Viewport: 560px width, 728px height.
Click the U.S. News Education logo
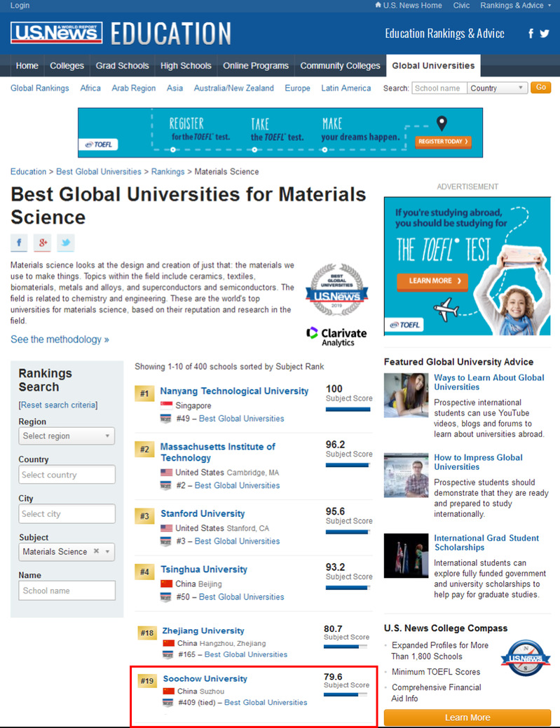tap(121, 33)
